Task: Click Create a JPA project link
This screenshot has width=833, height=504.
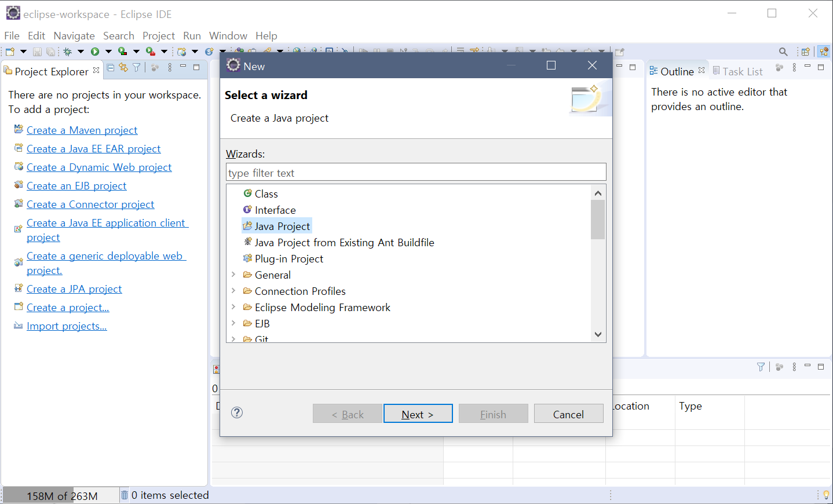Action: (x=74, y=289)
